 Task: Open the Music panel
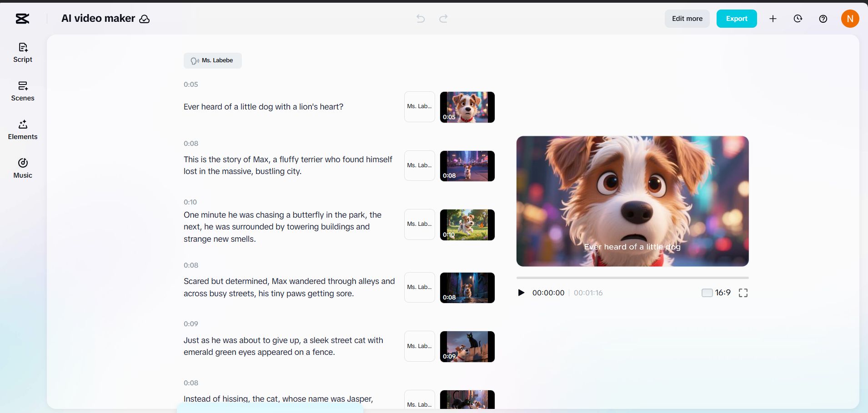(x=23, y=168)
